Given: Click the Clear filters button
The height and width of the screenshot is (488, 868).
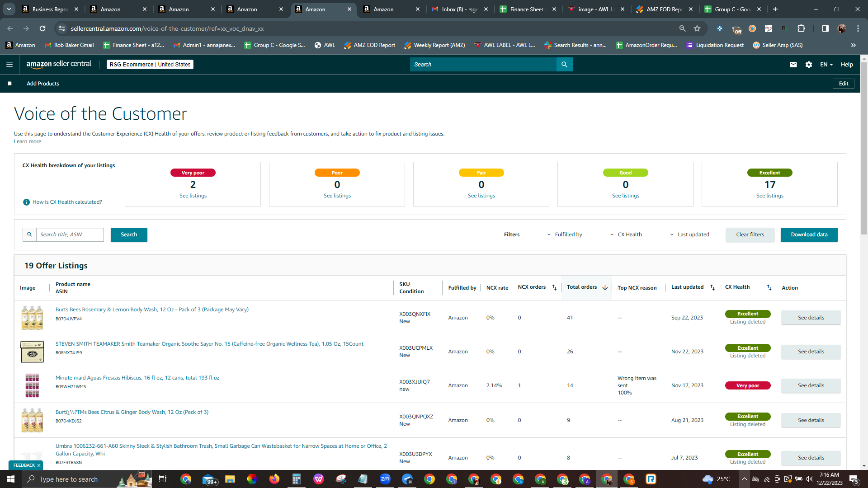Looking at the screenshot, I should point(750,235).
